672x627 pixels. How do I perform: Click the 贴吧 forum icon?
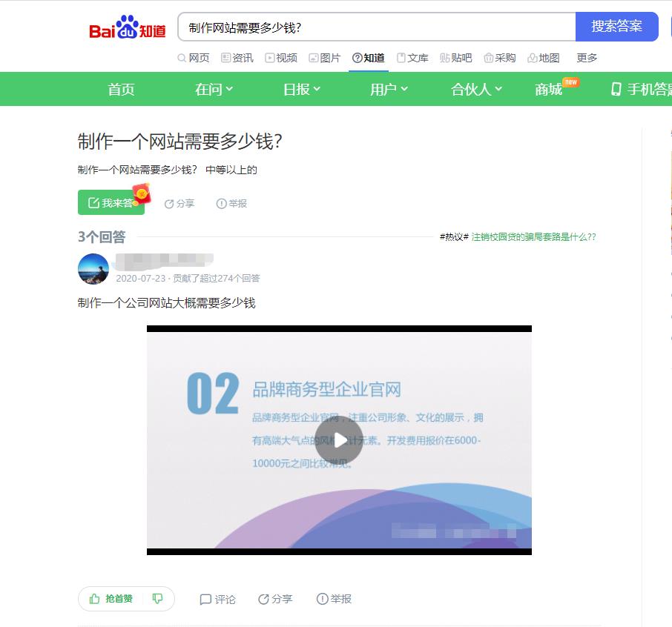point(443,57)
